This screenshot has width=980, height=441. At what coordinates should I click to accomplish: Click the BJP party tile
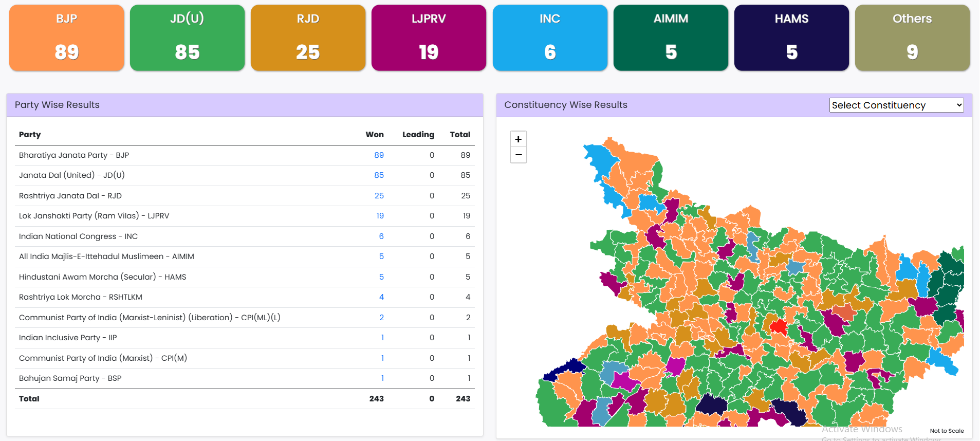(67, 38)
